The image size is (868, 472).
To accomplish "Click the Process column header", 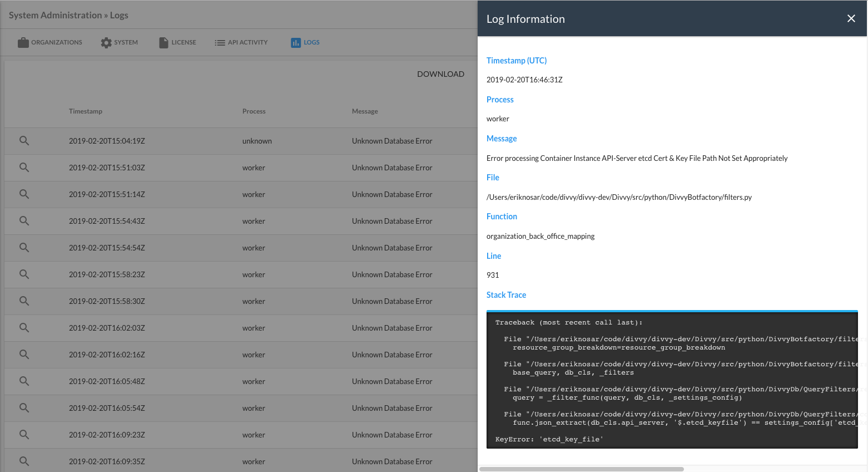I will pyautogui.click(x=254, y=111).
